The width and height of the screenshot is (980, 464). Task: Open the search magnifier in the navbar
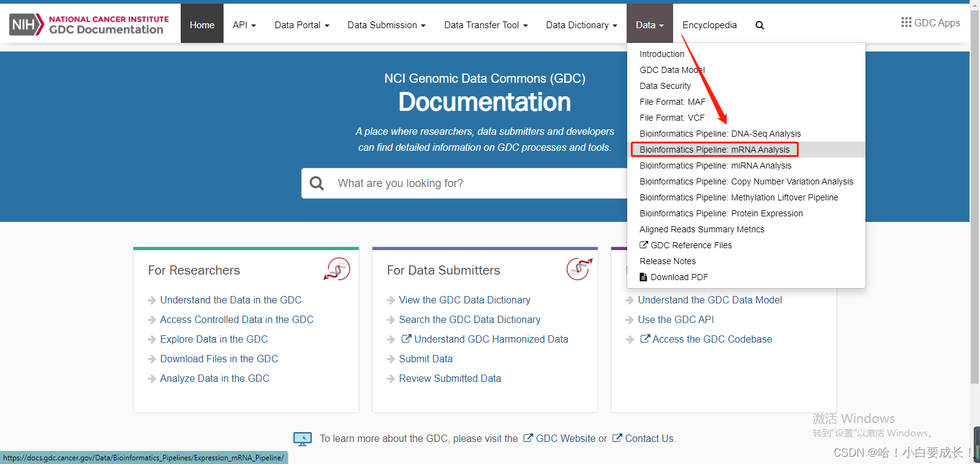click(x=759, y=25)
